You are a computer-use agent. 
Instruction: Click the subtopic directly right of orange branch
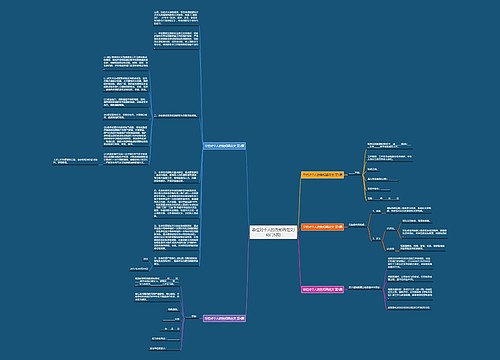pos(357,225)
